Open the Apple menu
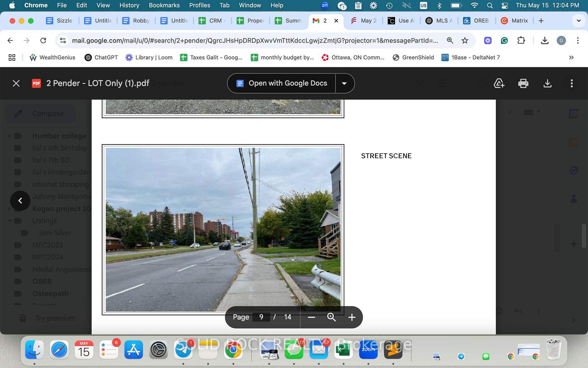588x368 pixels. (x=12, y=5)
